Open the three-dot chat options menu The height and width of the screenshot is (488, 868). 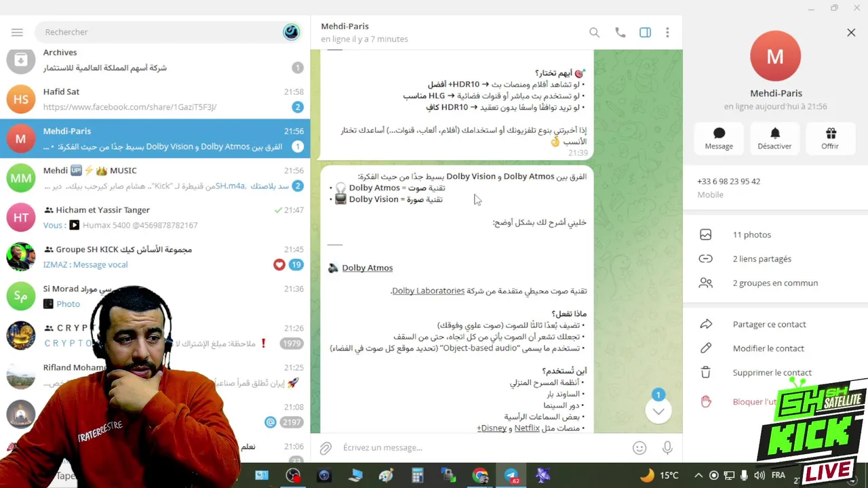667,33
